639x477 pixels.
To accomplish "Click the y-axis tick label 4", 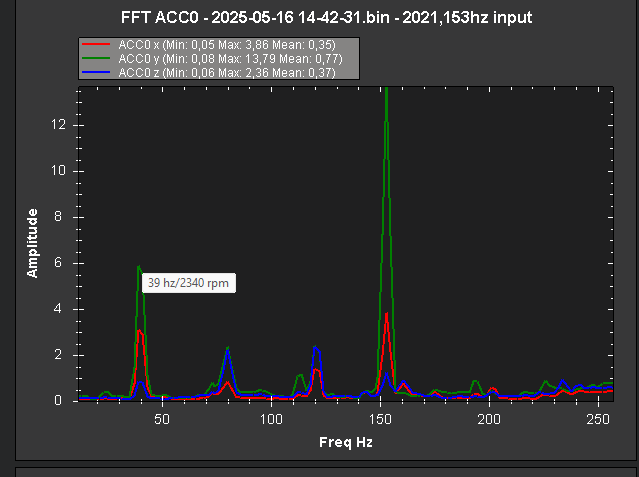I will (58, 309).
